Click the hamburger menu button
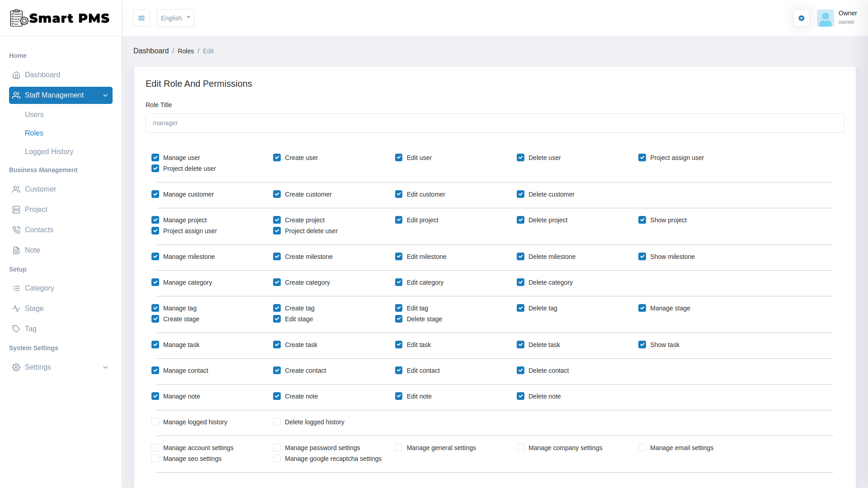 point(141,18)
